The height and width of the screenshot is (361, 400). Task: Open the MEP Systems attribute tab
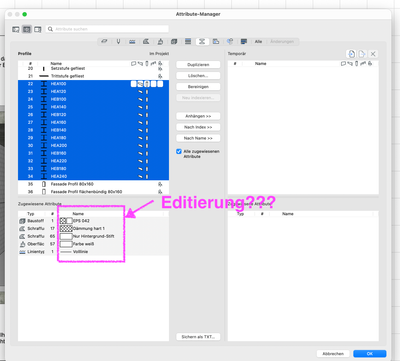coord(230,42)
